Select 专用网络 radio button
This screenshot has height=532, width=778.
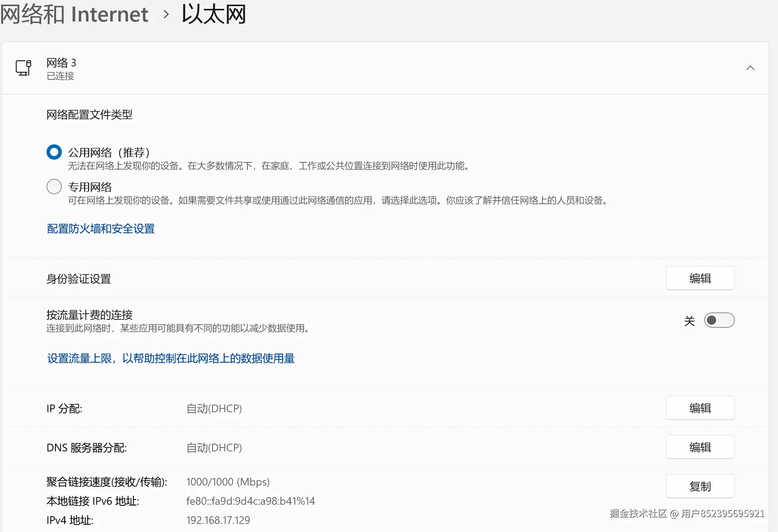[54, 187]
